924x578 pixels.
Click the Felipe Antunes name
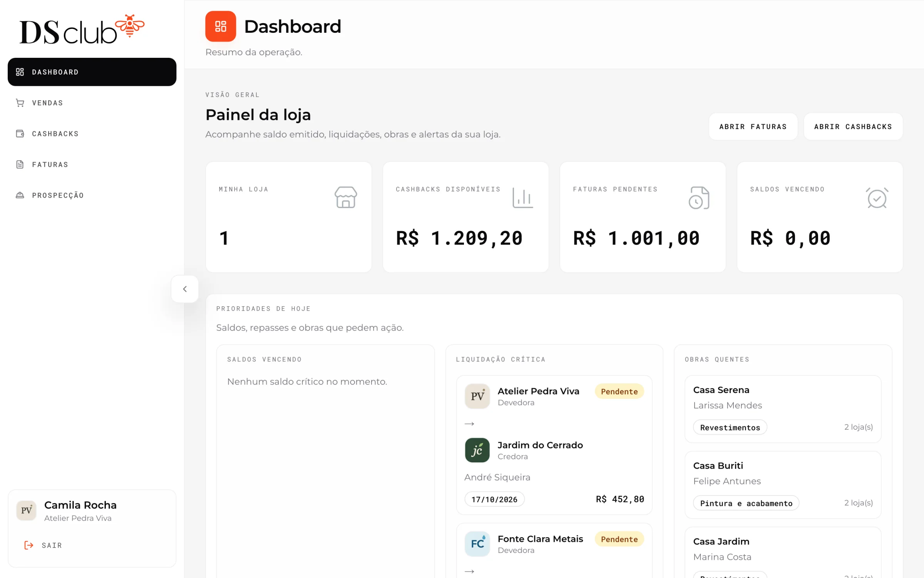727,481
